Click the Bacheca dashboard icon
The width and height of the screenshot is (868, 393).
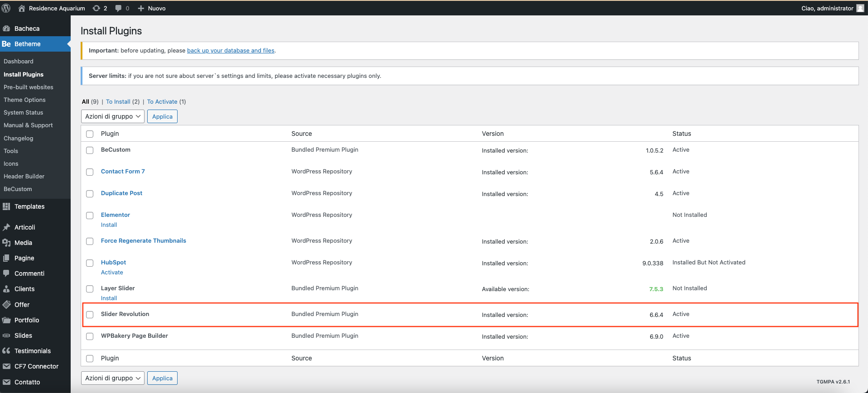pyautogui.click(x=6, y=29)
